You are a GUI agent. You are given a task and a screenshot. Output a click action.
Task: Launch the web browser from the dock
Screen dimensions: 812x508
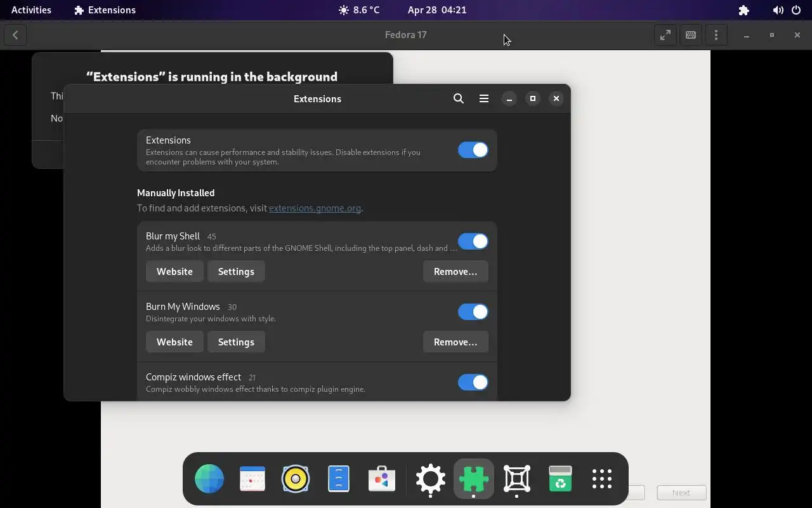[209, 479]
